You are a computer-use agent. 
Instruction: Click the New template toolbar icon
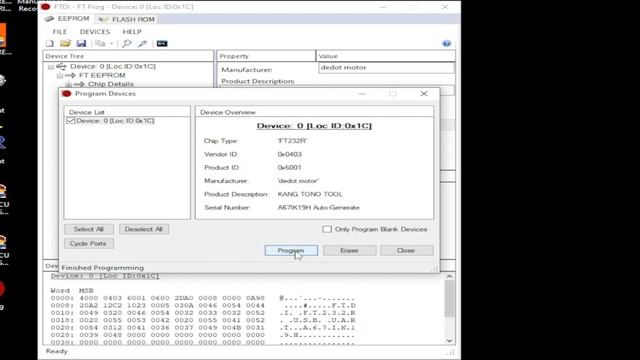[49, 43]
